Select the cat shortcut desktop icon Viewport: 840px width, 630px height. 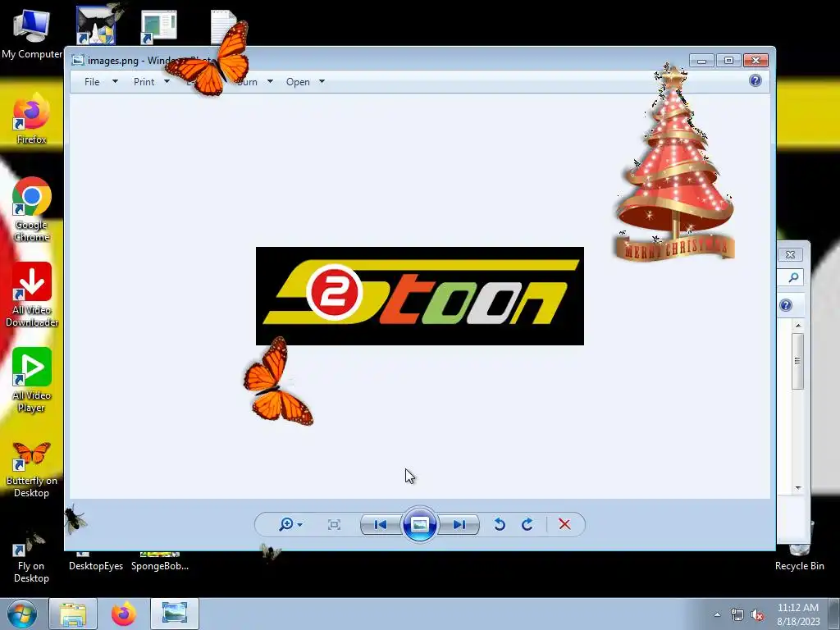96,25
